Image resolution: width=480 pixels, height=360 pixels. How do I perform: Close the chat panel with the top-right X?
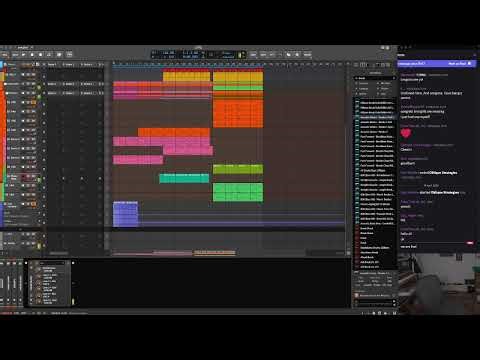click(x=475, y=55)
